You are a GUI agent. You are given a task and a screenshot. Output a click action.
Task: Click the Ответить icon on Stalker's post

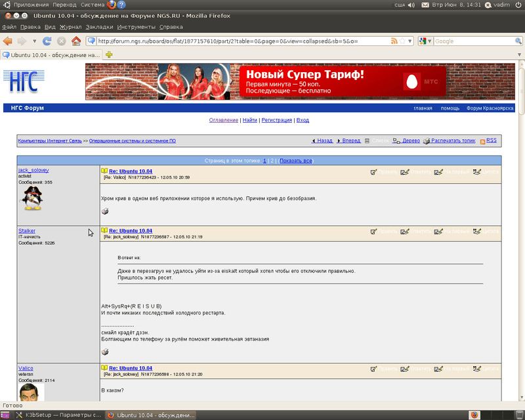(x=405, y=231)
